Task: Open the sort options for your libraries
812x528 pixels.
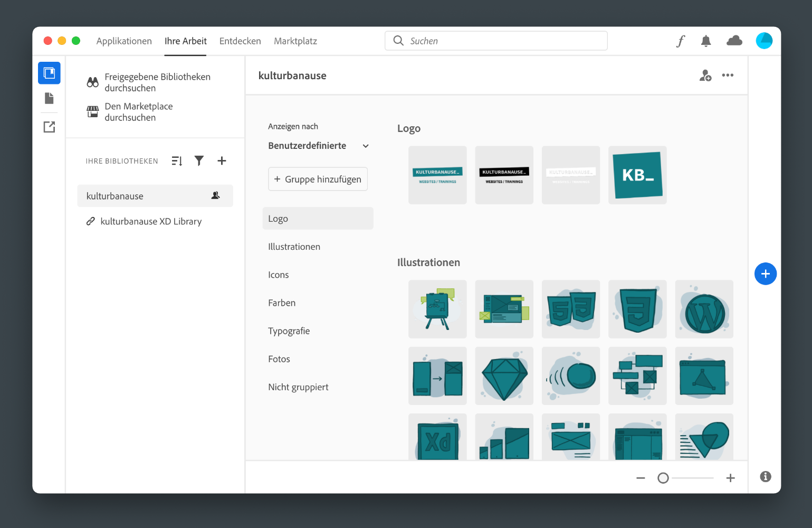Action: point(177,161)
